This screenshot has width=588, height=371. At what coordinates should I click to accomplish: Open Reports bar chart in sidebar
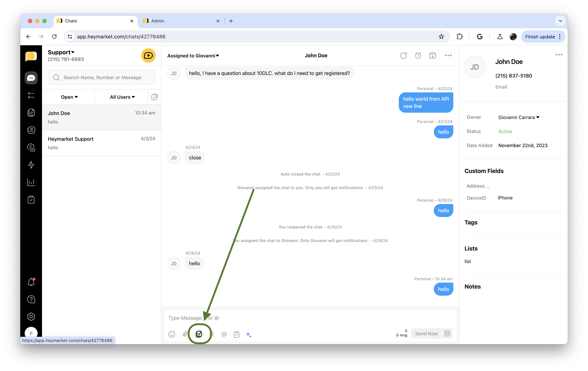(x=31, y=182)
